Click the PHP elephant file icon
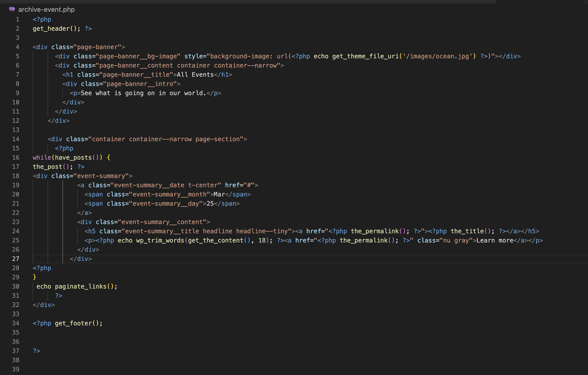 [x=12, y=9]
